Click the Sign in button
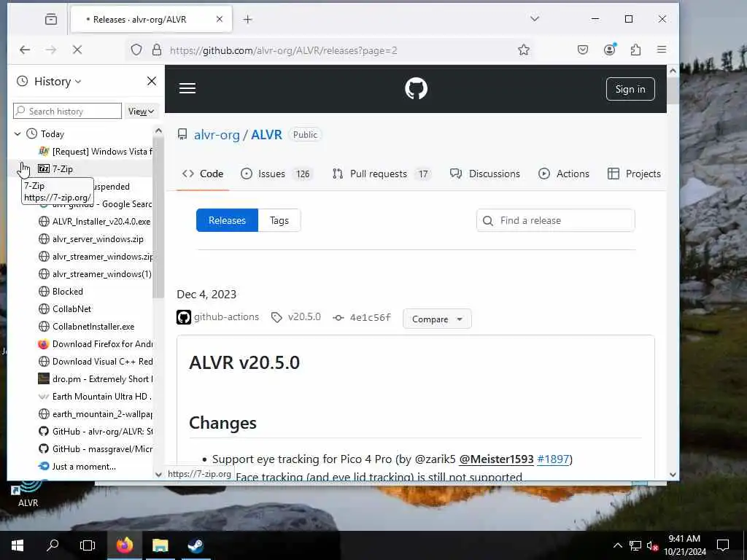Image resolution: width=747 pixels, height=560 pixels. (630, 89)
